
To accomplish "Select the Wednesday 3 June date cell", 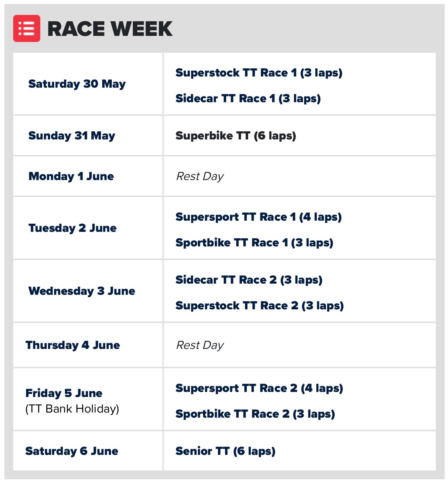I will tap(88, 291).
